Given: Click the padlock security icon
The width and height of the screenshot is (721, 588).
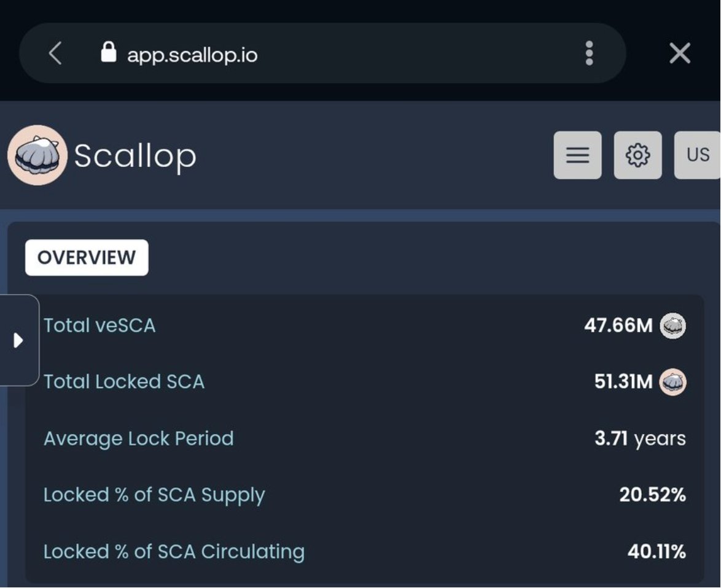Looking at the screenshot, I should (108, 53).
